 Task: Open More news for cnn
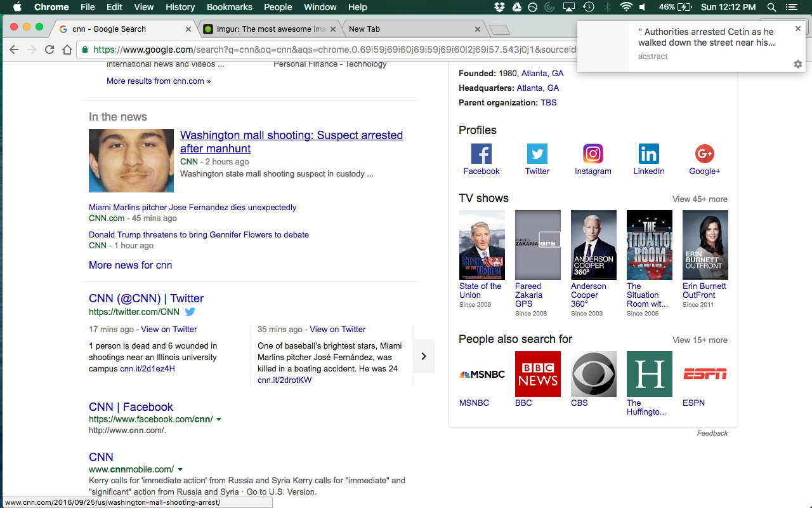[x=130, y=265]
